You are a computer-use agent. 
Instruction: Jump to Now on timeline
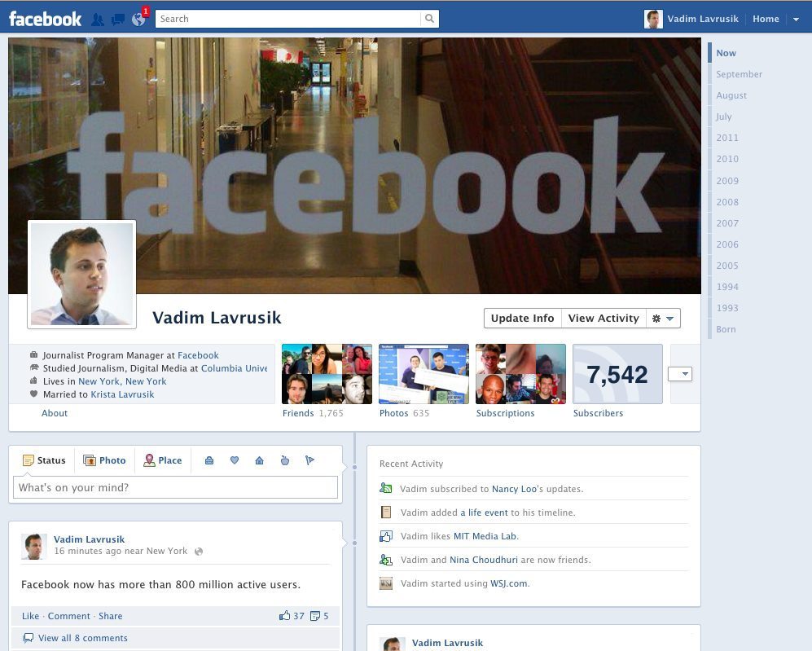tap(726, 53)
